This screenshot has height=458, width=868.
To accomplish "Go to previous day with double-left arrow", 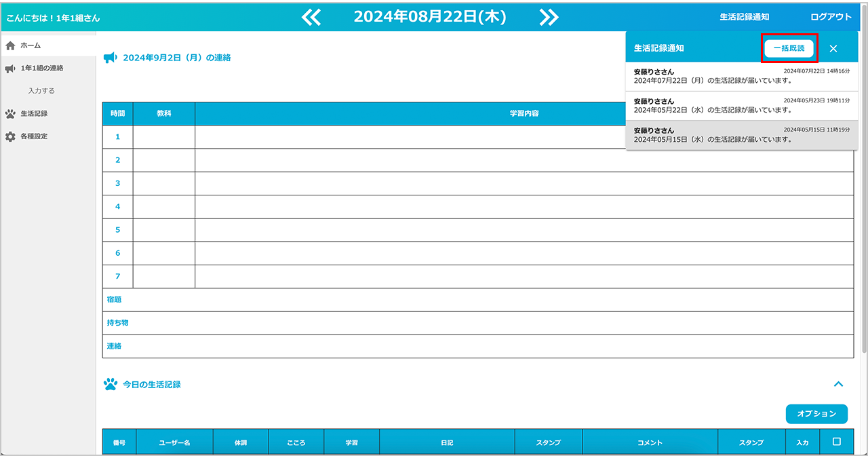I will point(311,18).
